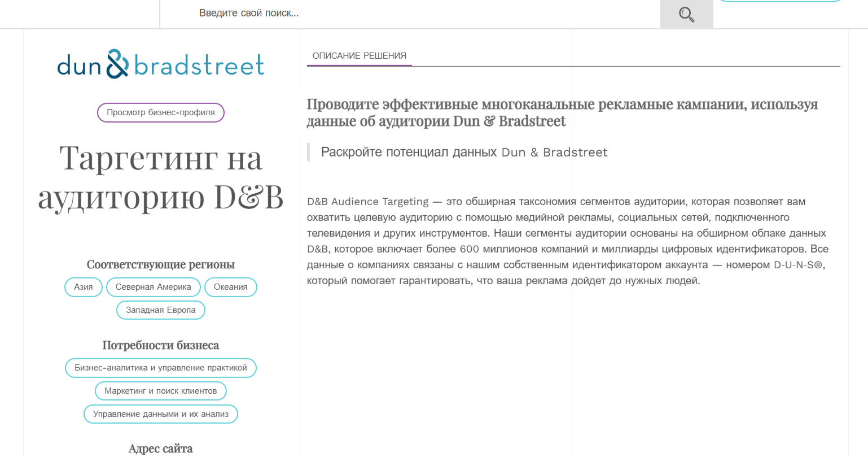Open Маркетинг и поиск клиентов
868x457 pixels.
click(x=160, y=390)
